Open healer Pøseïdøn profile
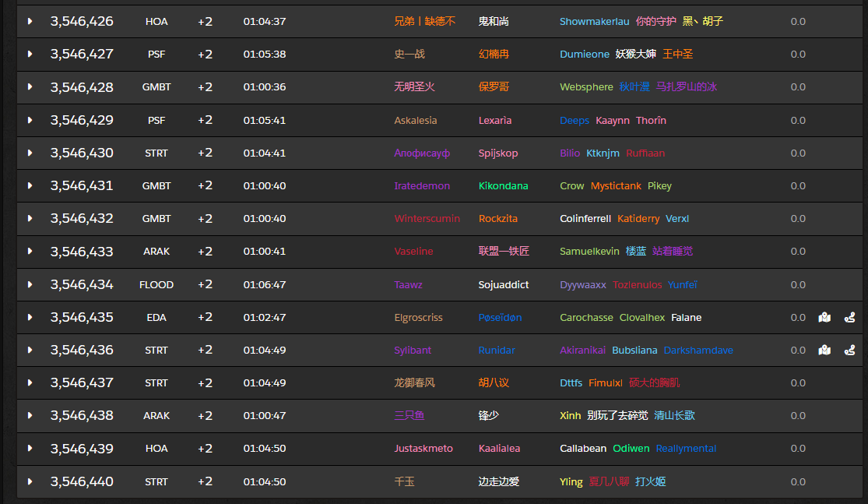This screenshot has width=868, height=504. click(x=500, y=317)
